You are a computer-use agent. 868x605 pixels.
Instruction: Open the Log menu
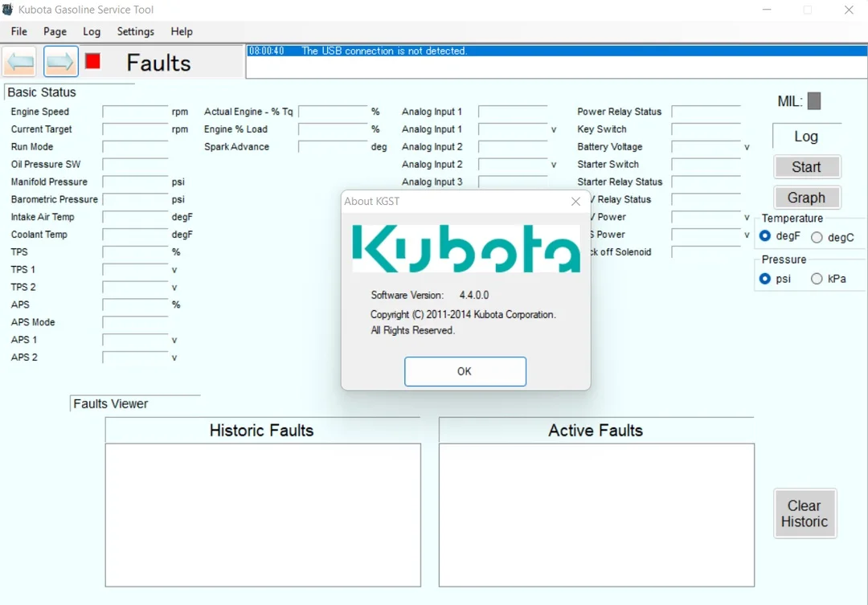[92, 31]
